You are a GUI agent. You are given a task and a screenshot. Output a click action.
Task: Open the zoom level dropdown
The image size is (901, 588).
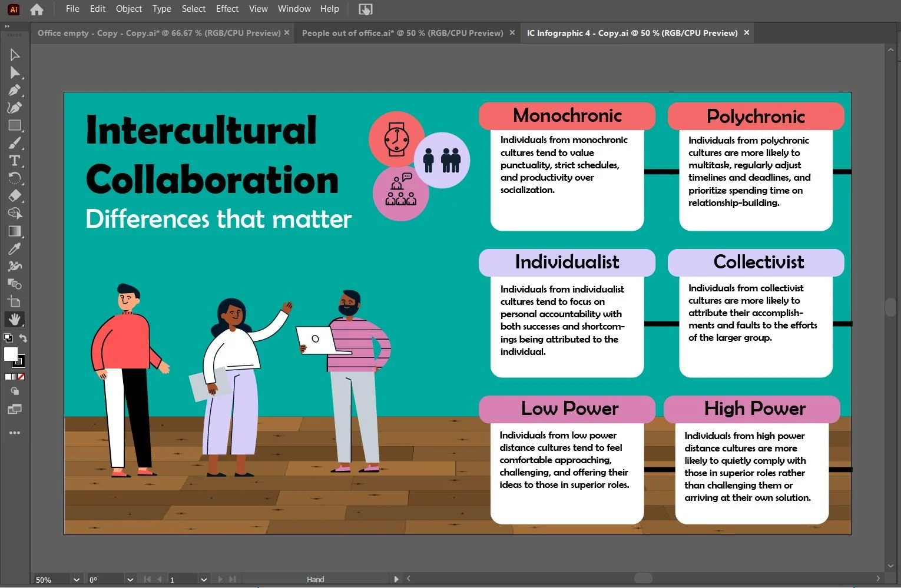pos(76,580)
